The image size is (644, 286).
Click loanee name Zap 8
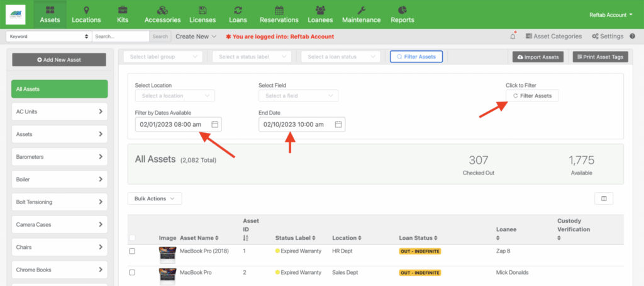[503, 251]
